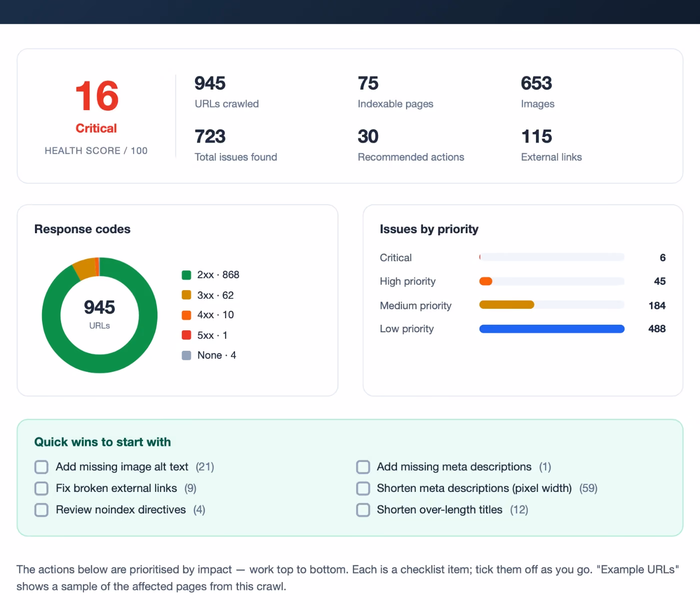Click the 2xx · 868 legend label
700x610 pixels.
point(218,275)
